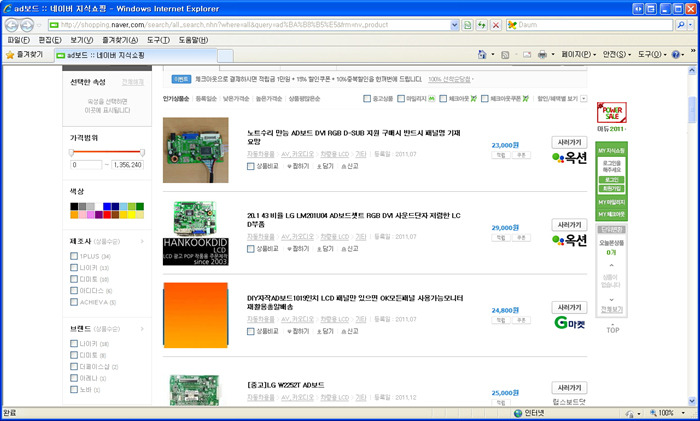Click the Print icon in command bar

(x=542, y=54)
